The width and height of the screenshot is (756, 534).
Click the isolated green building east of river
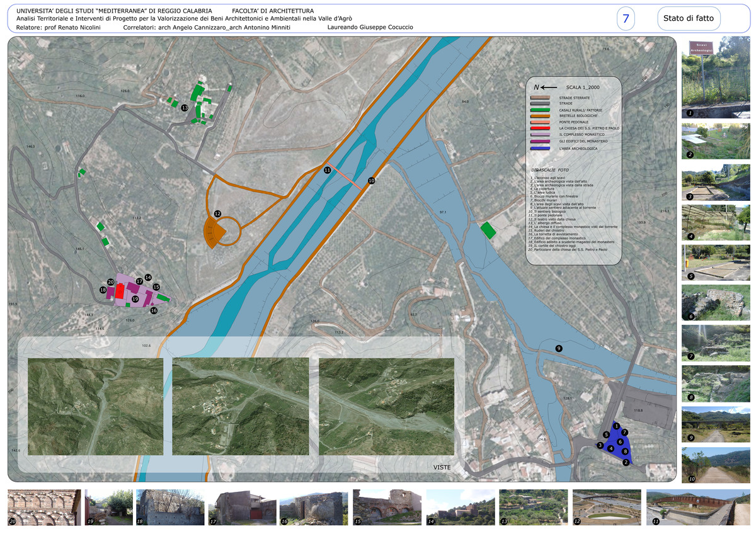click(x=488, y=230)
